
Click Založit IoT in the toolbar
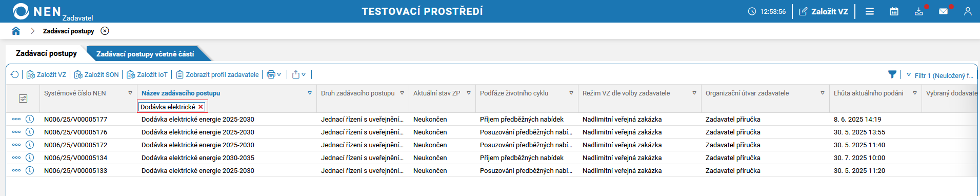[147, 74]
